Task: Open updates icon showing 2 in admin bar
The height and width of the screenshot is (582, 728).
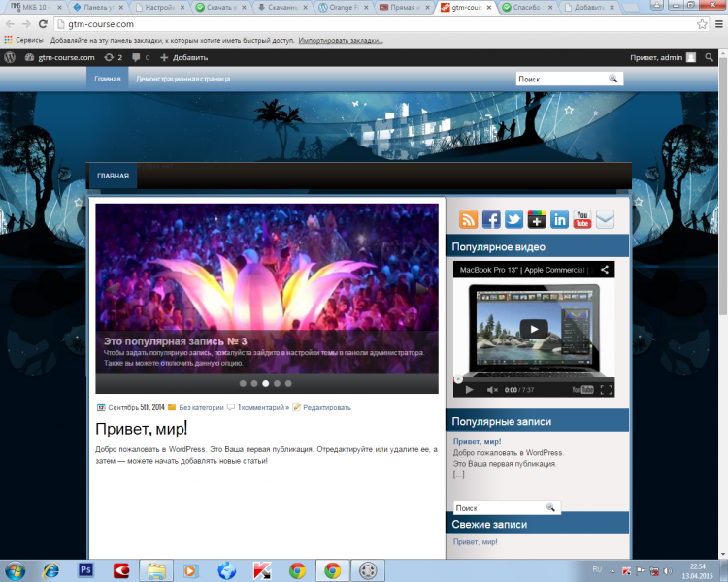Action: click(x=114, y=57)
